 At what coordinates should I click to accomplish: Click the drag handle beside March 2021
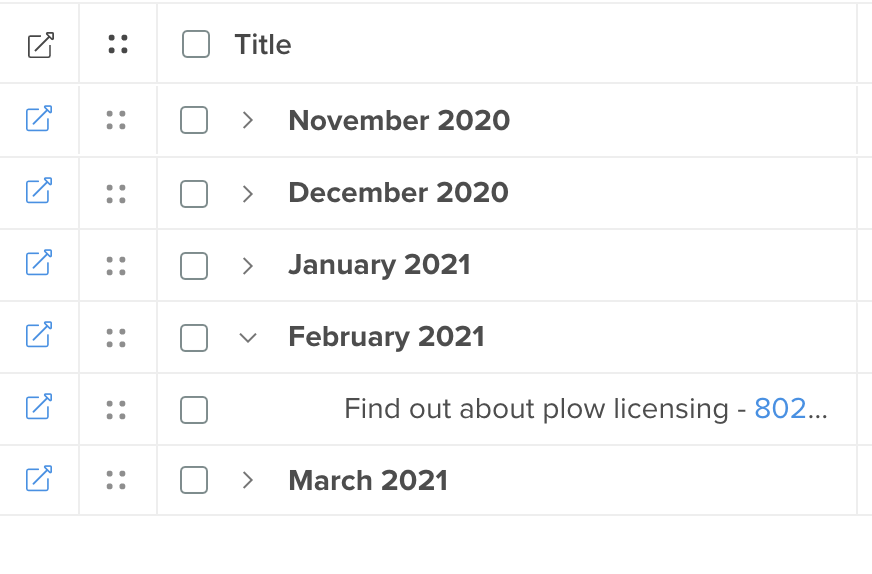[116, 480]
